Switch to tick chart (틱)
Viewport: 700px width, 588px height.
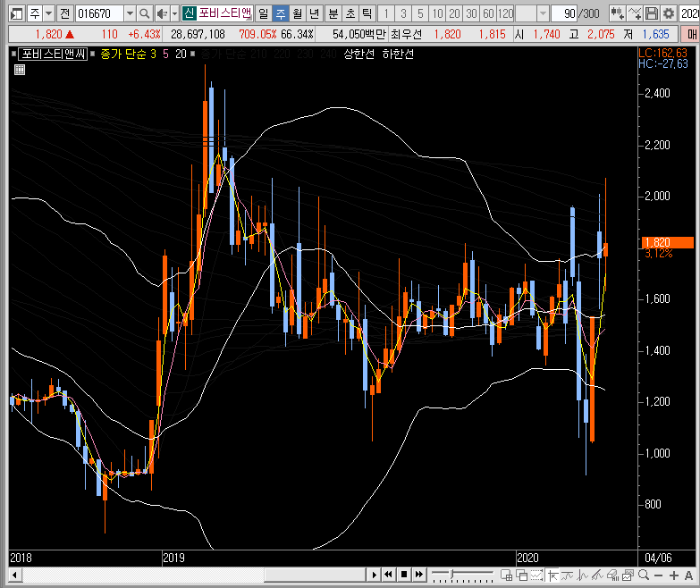click(367, 13)
